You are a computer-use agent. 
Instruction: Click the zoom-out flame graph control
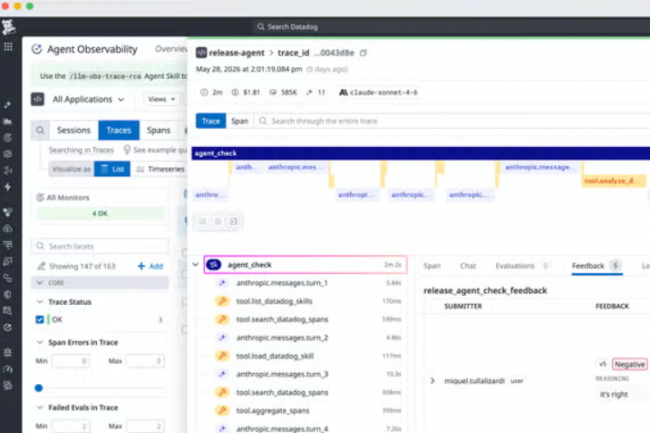(218, 221)
